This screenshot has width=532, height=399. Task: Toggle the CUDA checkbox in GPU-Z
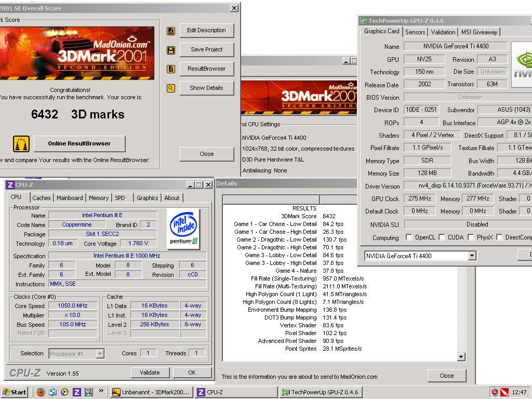point(442,237)
